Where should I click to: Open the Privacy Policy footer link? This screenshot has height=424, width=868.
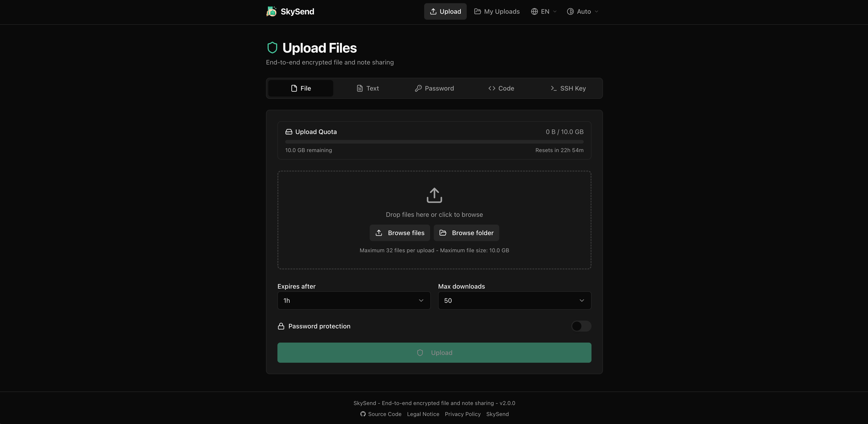click(x=463, y=414)
